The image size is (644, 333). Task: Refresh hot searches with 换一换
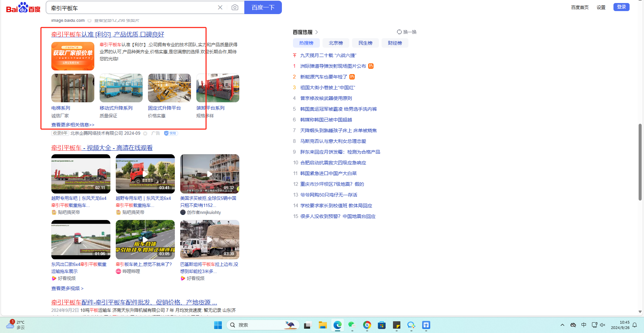pos(406,32)
